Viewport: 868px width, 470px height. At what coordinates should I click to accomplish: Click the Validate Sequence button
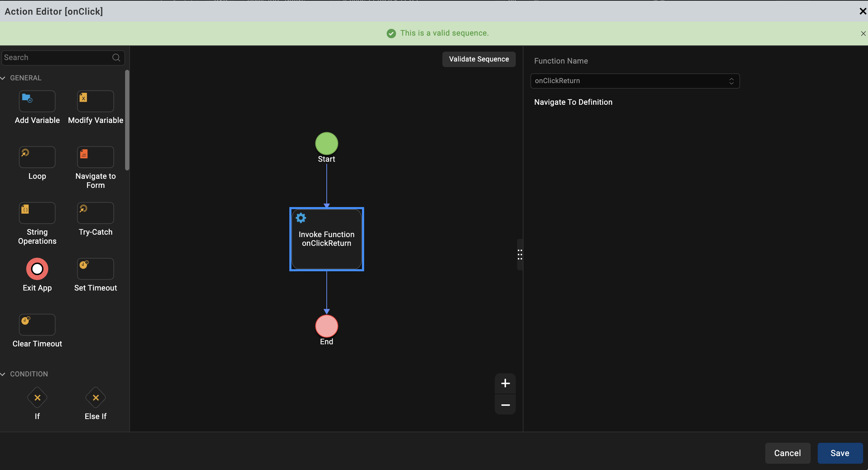pos(479,59)
